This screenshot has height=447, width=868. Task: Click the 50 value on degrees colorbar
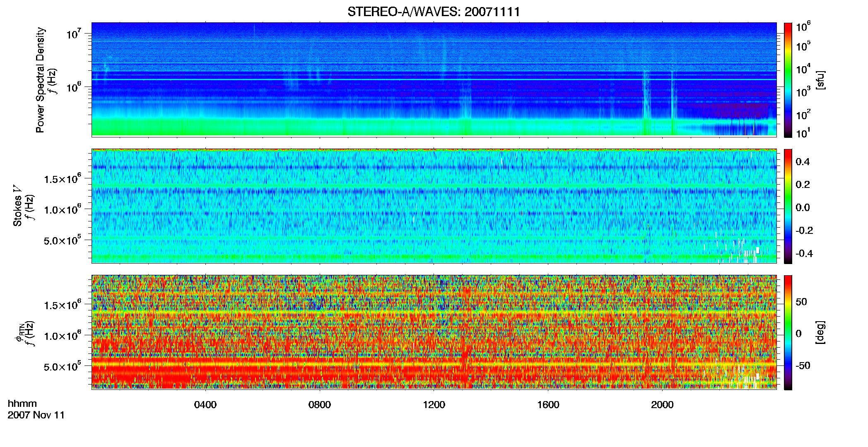click(801, 302)
